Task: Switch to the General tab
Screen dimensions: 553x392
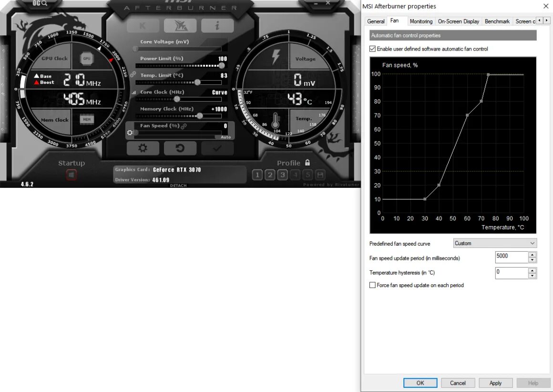Action: pyautogui.click(x=376, y=21)
